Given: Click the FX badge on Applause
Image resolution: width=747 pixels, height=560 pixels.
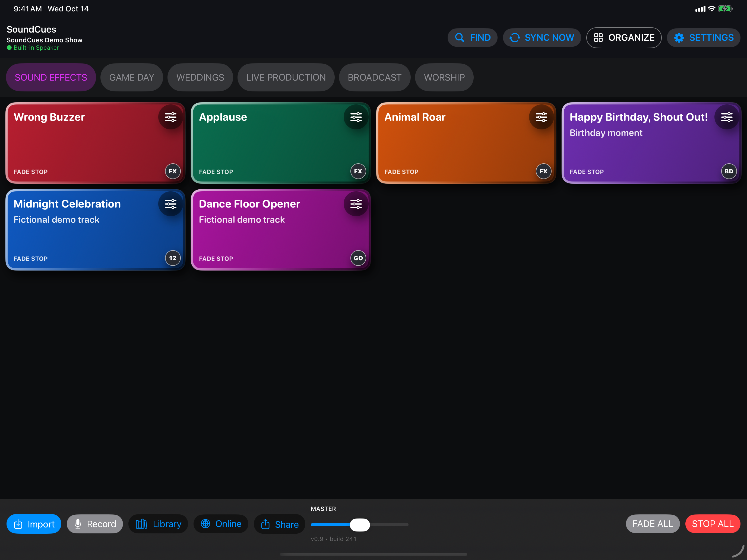Looking at the screenshot, I should [x=358, y=171].
